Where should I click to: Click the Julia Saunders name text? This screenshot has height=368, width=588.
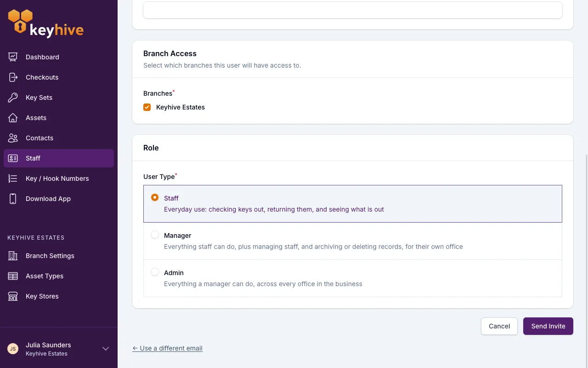tap(48, 345)
